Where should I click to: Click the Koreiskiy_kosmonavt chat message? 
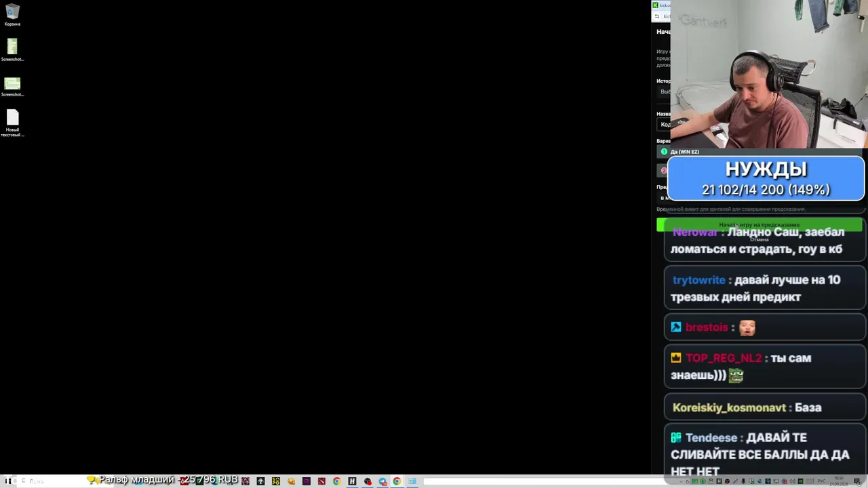tap(764, 407)
